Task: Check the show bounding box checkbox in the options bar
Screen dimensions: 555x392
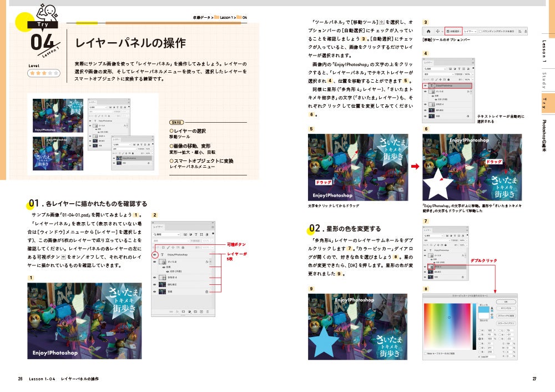Action: [480, 31]
